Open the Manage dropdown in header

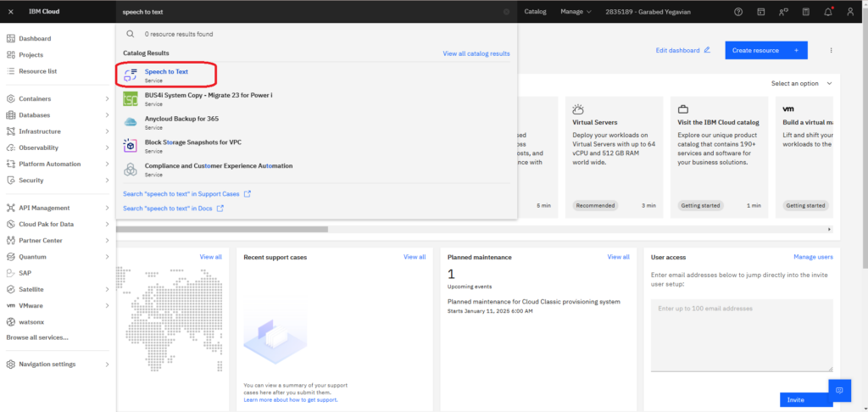(x=576, y=12)
